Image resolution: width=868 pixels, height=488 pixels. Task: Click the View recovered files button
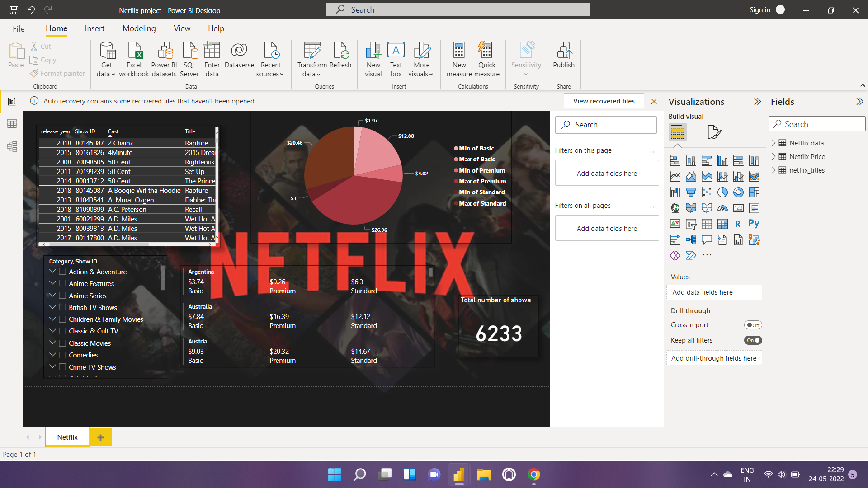pyautogui.click(x=604, y=101)
